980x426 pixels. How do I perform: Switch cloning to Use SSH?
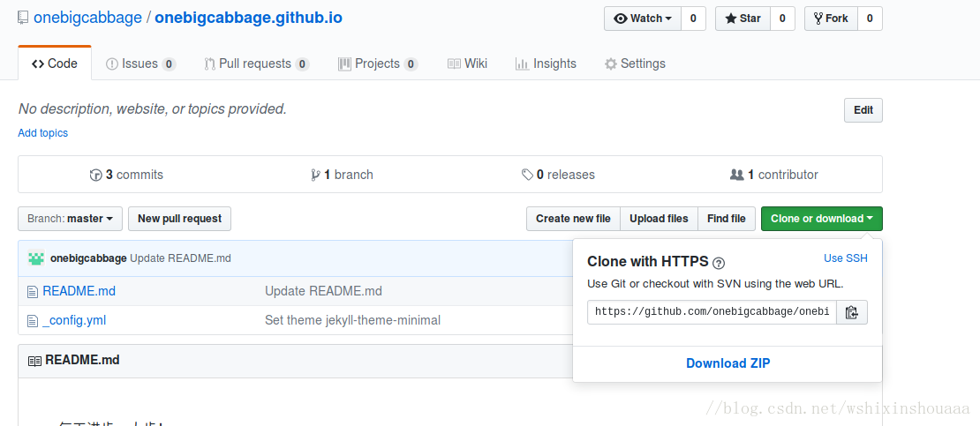click(846, 258)
